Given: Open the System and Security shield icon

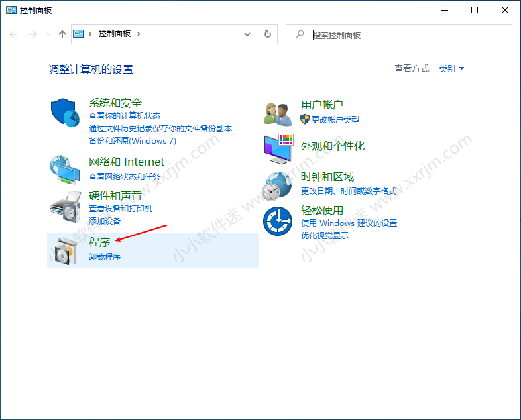Looking at the screenshot, I should coord(65,113).
